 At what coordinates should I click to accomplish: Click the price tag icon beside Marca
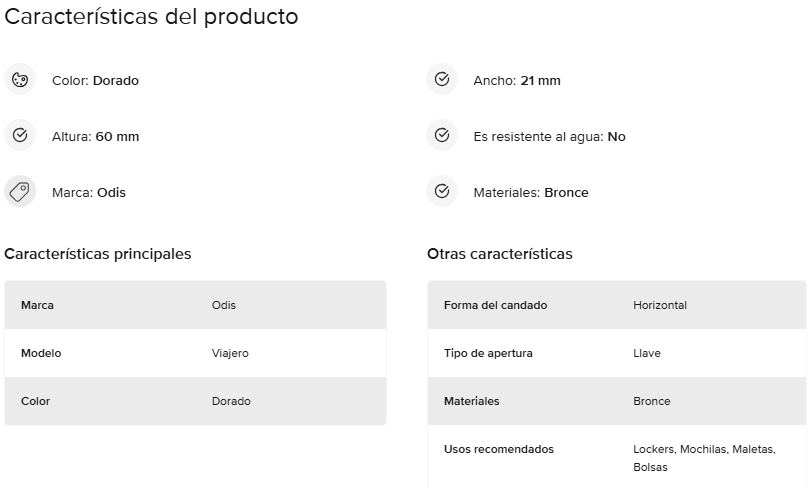click(20, 191)
